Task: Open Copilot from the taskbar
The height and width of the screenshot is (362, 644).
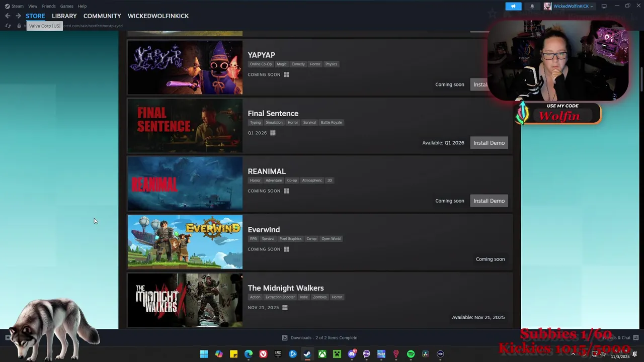Action: (x=219, y=354)
